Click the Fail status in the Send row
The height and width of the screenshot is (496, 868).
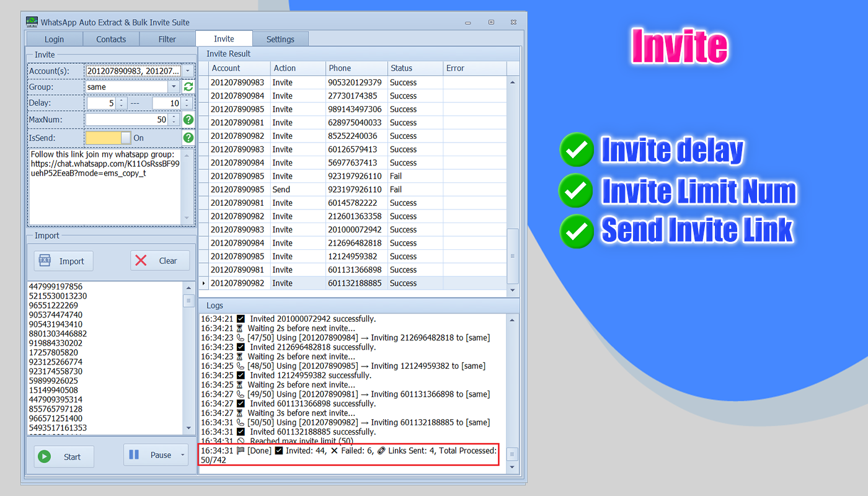[415, 190]
